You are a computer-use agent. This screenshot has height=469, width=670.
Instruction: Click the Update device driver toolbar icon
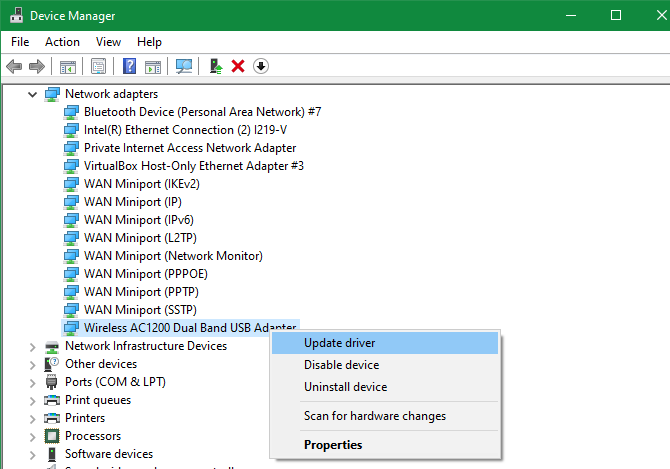(x=216, y=66)
